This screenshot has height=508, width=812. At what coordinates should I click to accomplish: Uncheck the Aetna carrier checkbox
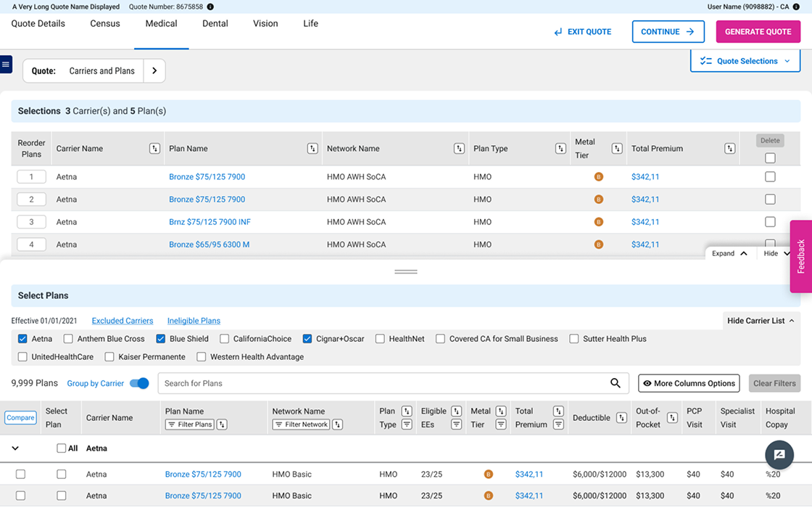22,338
